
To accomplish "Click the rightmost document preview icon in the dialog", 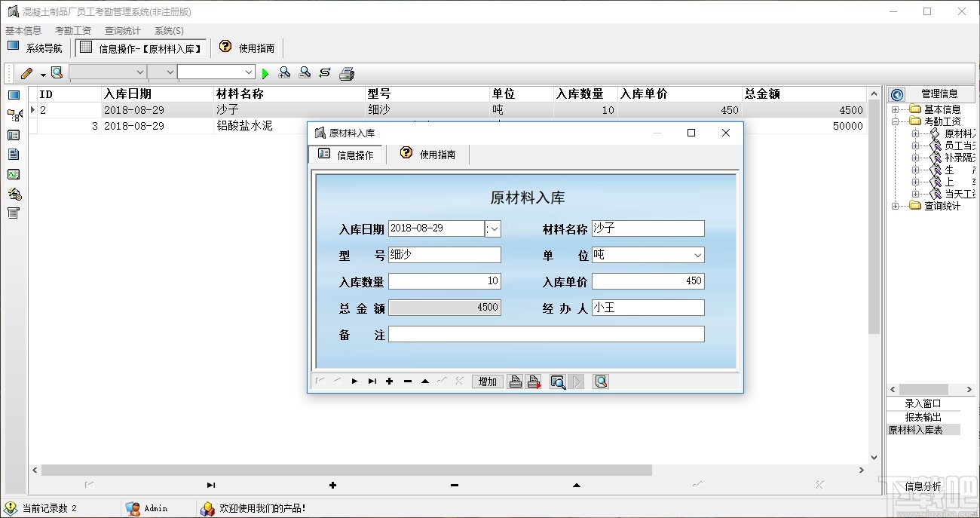I will tap(601, 382).
